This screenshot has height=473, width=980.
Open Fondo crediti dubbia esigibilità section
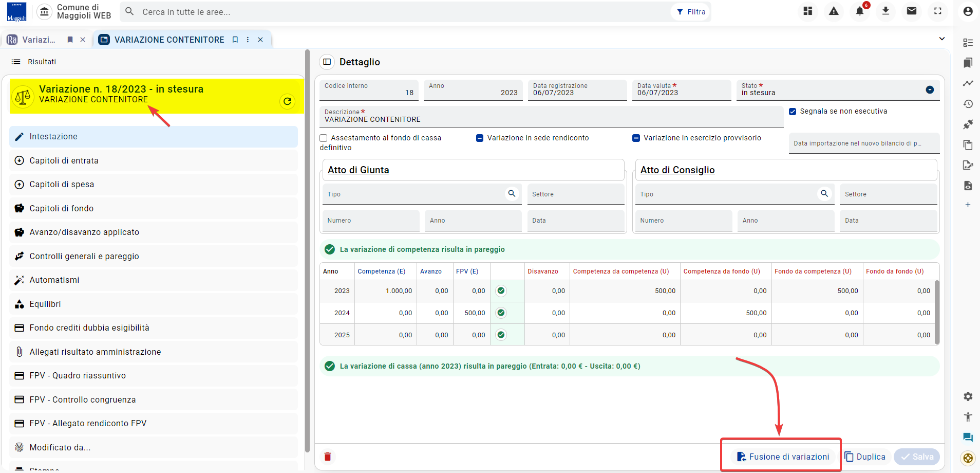click(x=154, y=328)
